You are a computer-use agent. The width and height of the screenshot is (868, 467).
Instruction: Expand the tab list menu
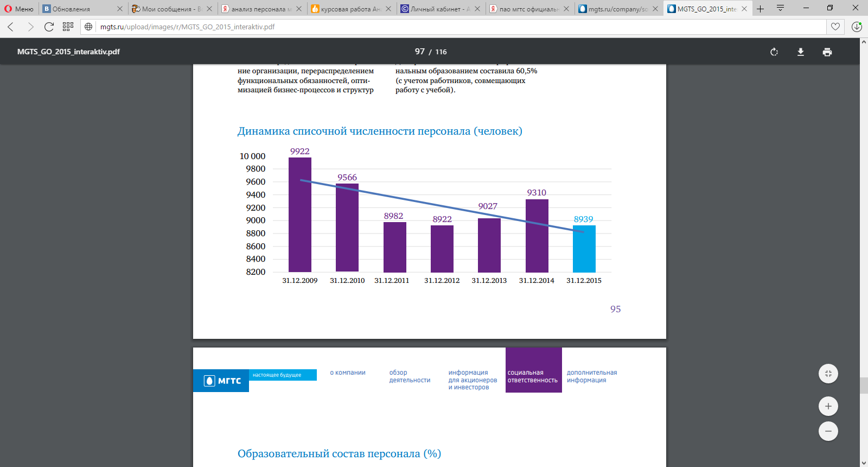tap(781, 8)
